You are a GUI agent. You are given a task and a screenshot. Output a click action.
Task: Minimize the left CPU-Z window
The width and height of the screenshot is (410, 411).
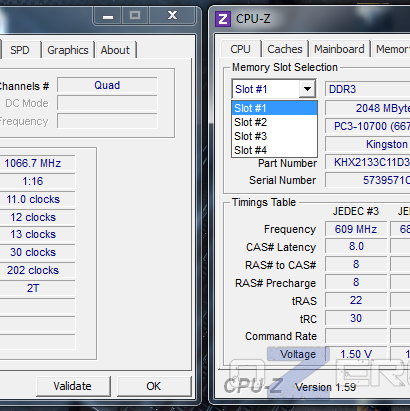[108, 16]
